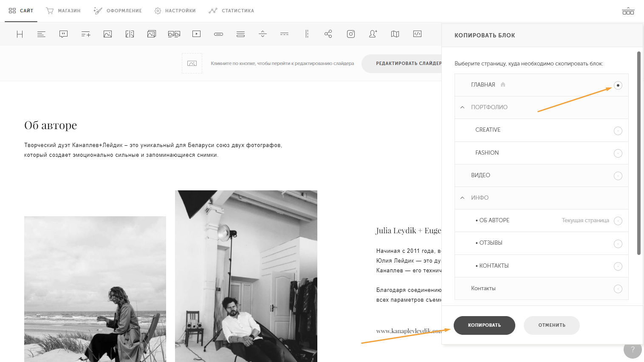Viewport: 644px width, 362px height.
Task: Insert the split image-and-text block
Action: click(130, 34)
